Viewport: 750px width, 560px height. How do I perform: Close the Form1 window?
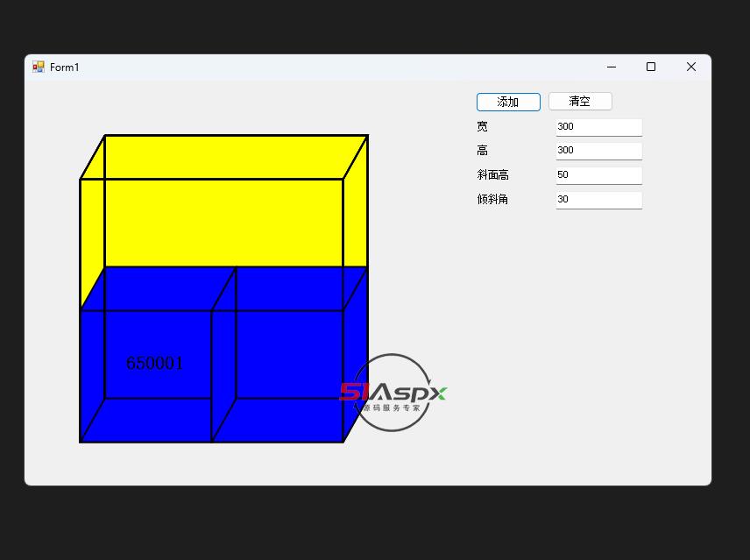691,67
